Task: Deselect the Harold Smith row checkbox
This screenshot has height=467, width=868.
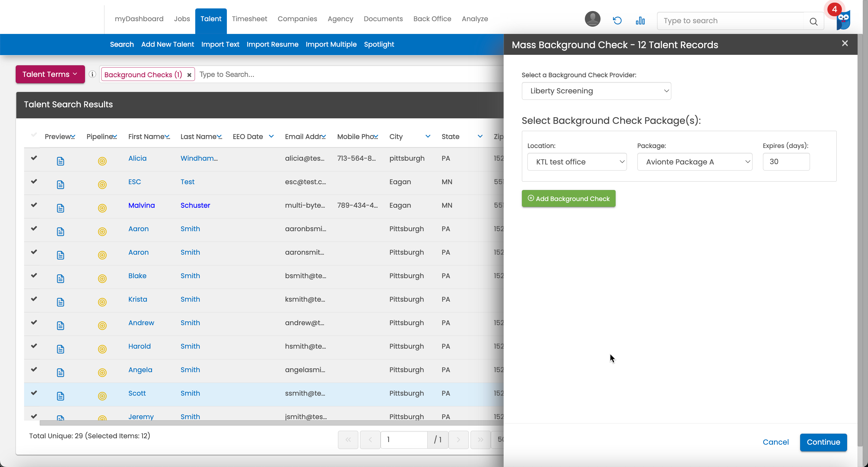Action: (34, 346)
